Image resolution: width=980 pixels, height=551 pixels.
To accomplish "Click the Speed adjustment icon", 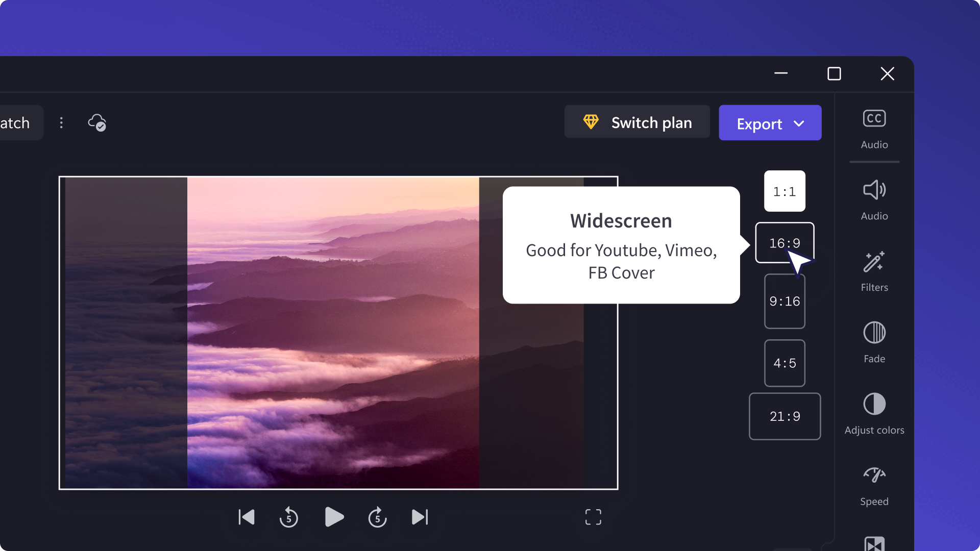I will [x=874, y=475].
